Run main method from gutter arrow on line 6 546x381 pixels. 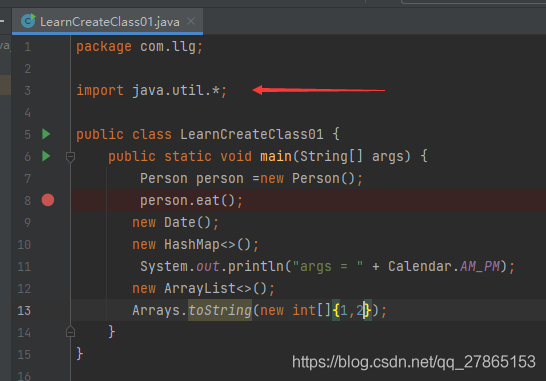point(46,156)
